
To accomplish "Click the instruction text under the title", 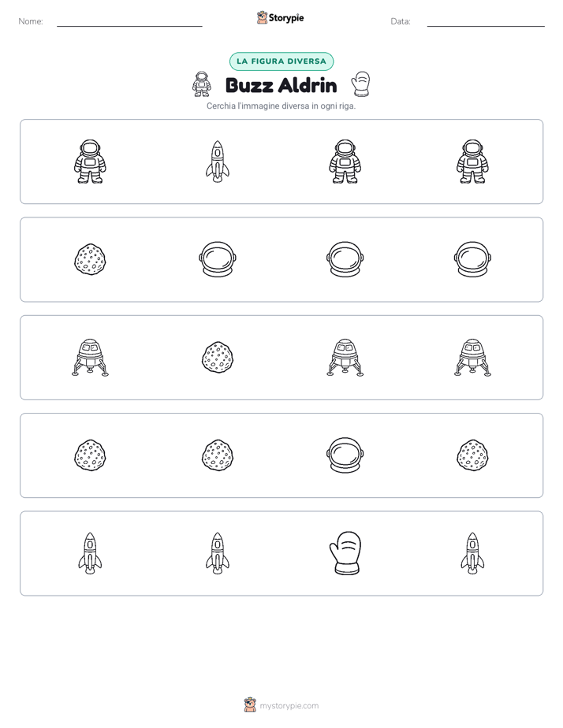I will 281,106.
